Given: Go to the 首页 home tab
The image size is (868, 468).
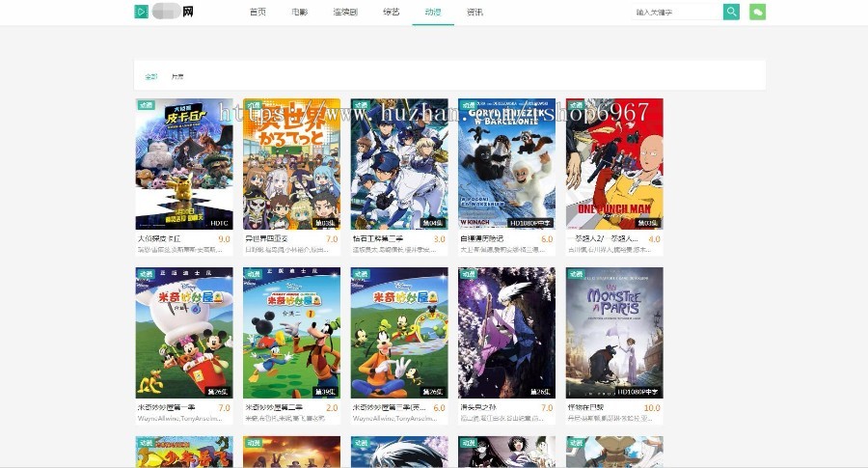Looking at the screenshot, I should click(258, 13).
